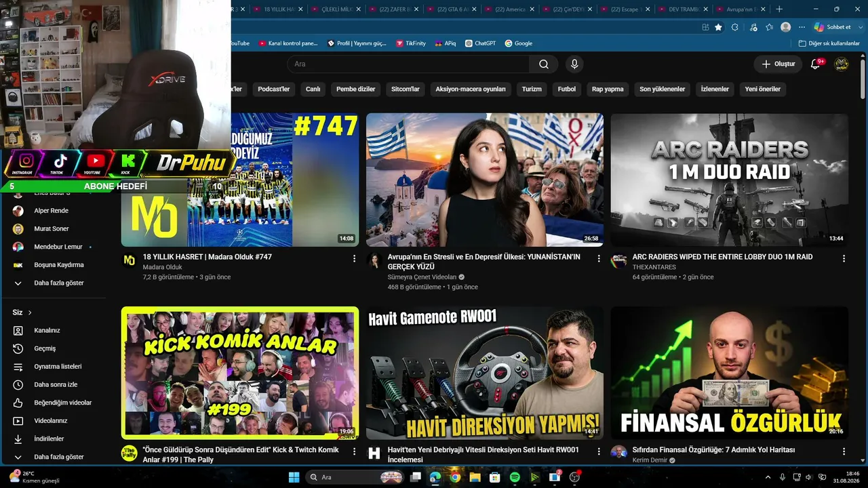Select the Podcast'ler filter chip

(x=274, y=89)
